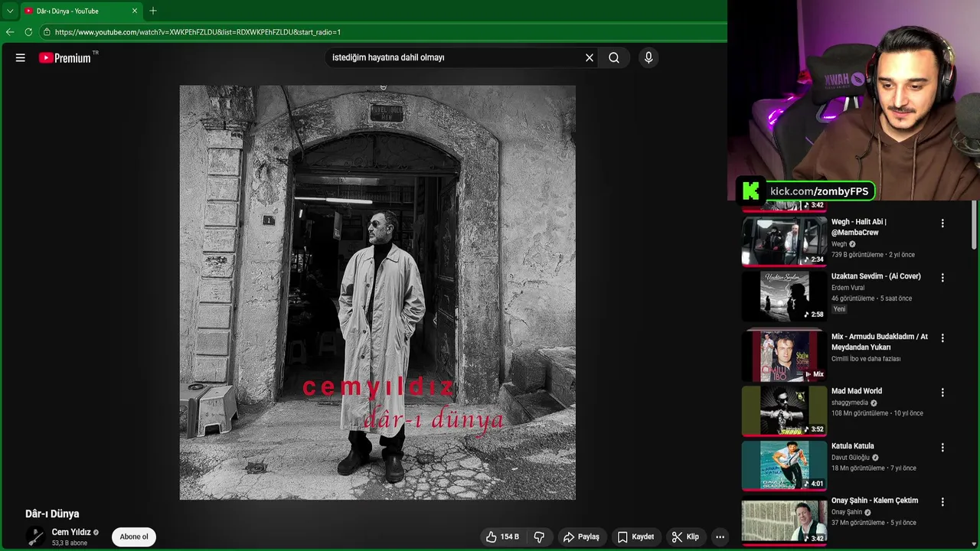Open a new browser tab
The width and height of the screenshot is (980, 551).
pos(153,11)
